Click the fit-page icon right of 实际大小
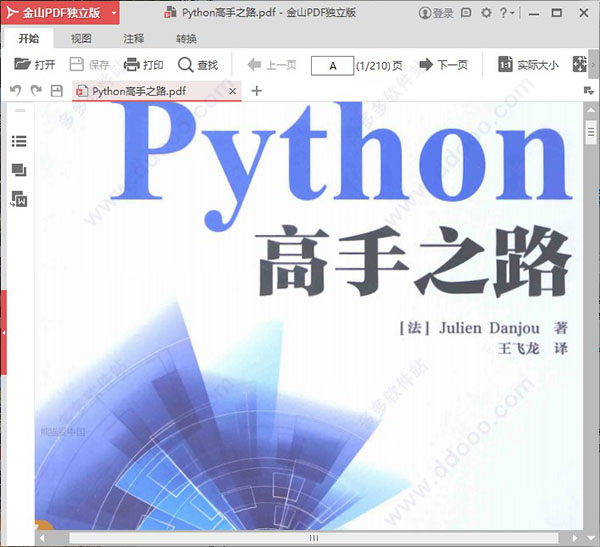 point(579,64)
